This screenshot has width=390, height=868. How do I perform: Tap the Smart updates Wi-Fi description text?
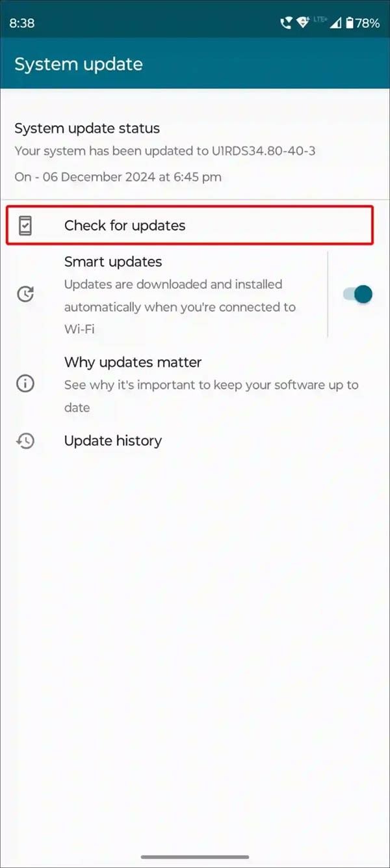(180, 306)
